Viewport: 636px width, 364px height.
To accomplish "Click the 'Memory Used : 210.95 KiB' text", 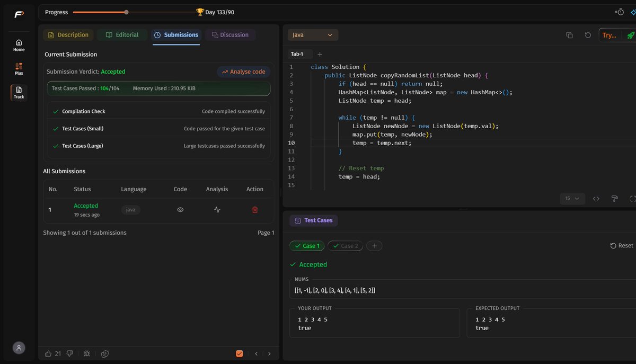I will 164,88.
